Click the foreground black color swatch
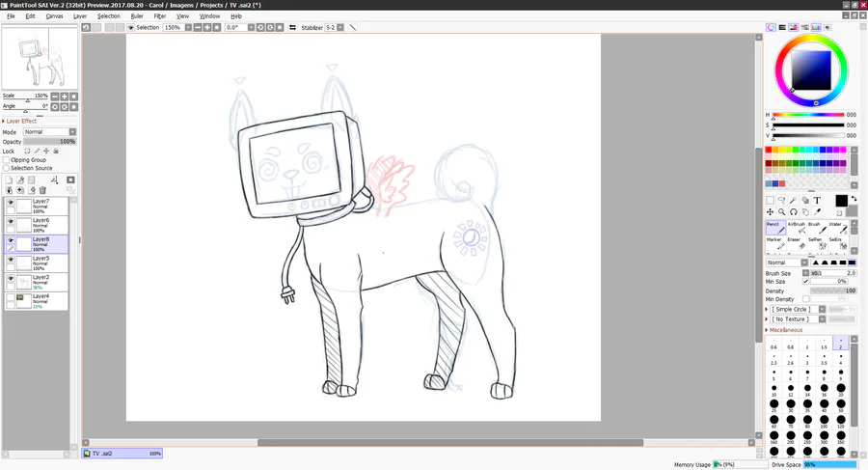This screenshot has width=868, height=470. (841, 201)
